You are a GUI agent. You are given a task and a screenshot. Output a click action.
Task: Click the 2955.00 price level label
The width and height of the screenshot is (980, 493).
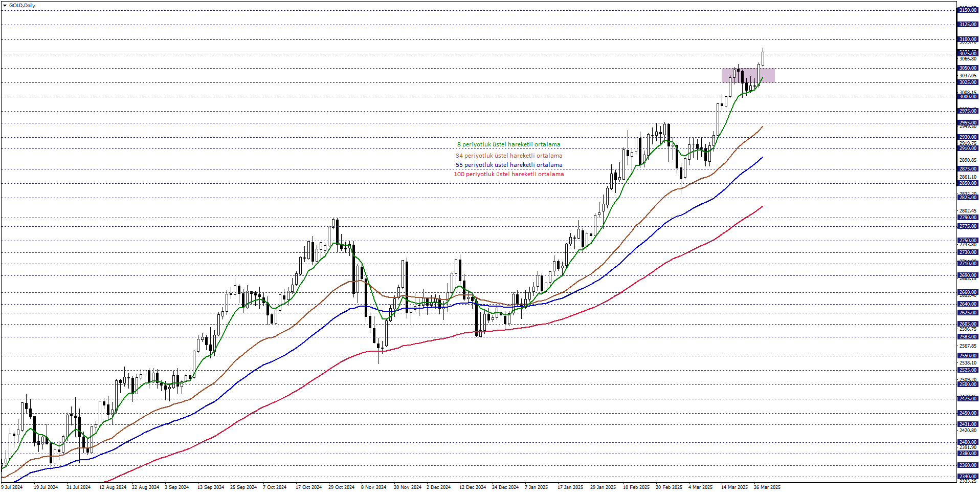click(x=968, y=123)
